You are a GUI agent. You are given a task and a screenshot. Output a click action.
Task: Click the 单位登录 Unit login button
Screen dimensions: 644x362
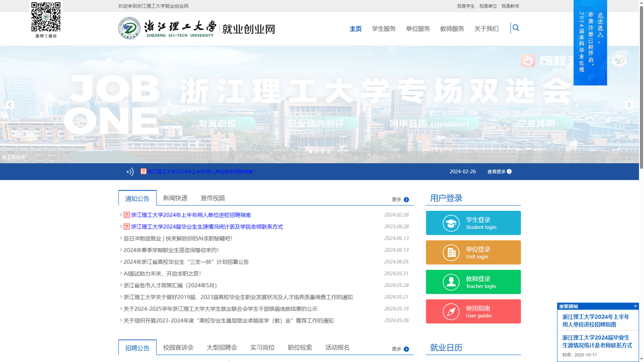coord(473,253)
